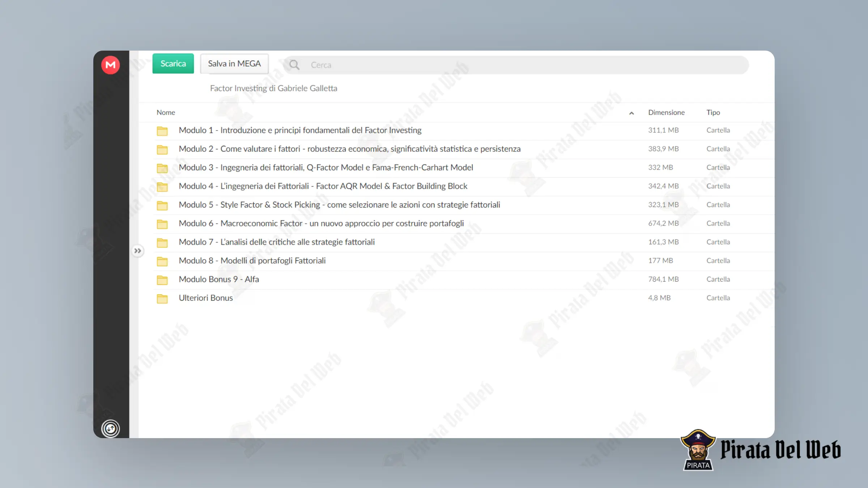Click the 177 MB size value

660,261
